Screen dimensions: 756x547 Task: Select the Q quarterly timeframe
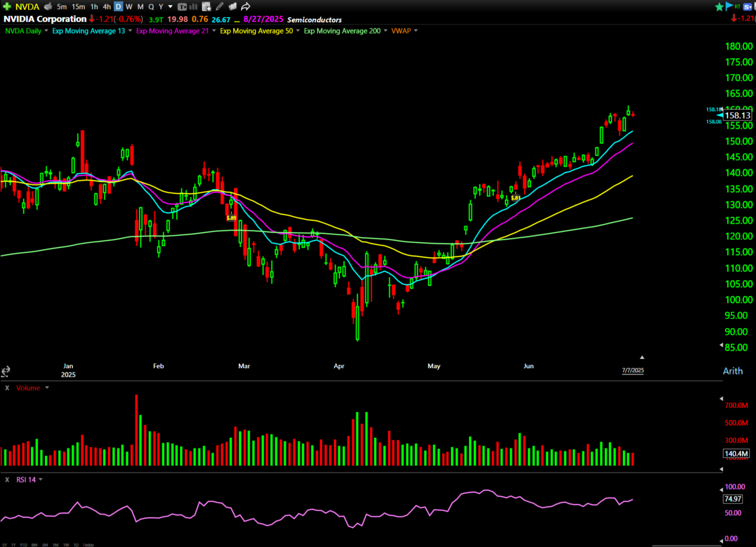pos(151,7)
